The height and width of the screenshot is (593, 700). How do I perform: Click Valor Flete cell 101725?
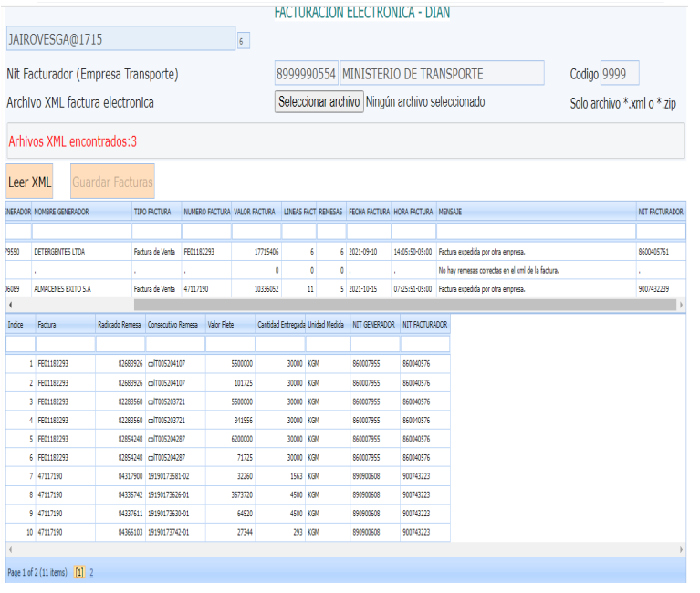pos(230,383)
